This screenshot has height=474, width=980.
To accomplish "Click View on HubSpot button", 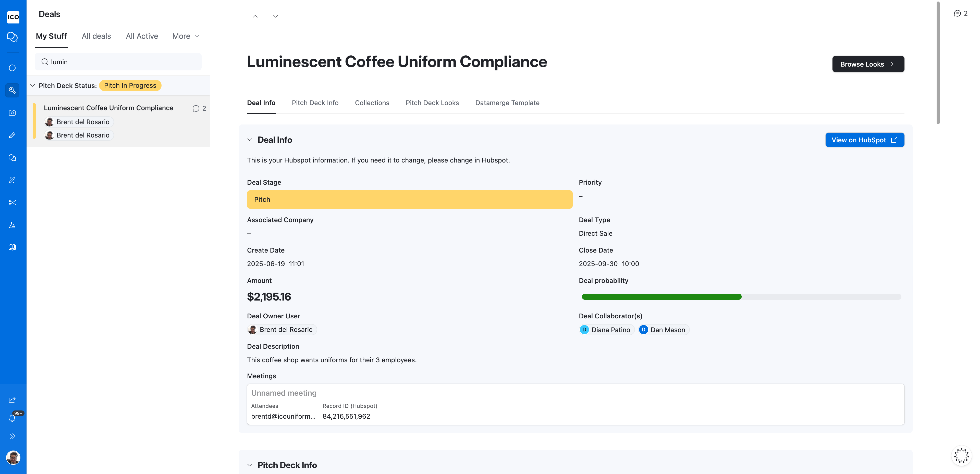I will pos(864,140).
